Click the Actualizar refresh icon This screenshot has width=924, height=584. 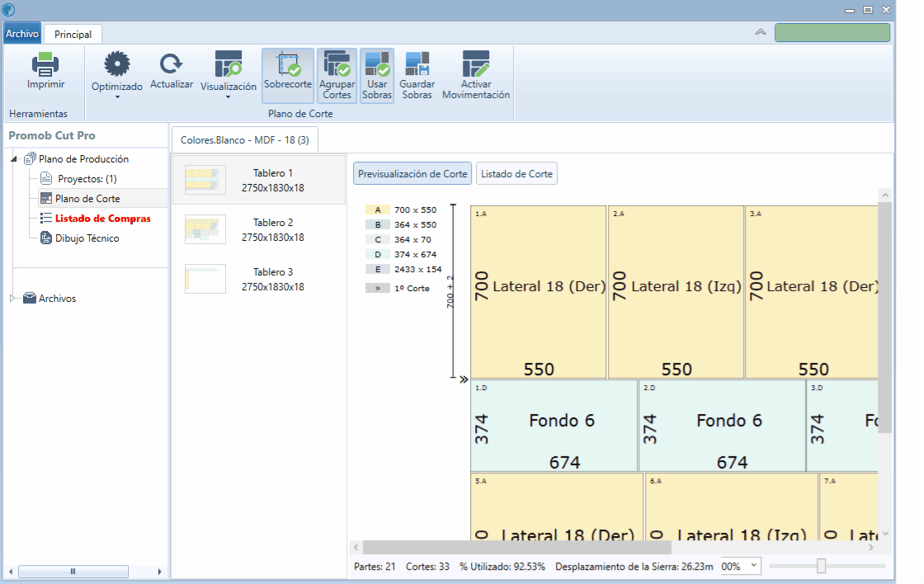click(x=172, y=64)
